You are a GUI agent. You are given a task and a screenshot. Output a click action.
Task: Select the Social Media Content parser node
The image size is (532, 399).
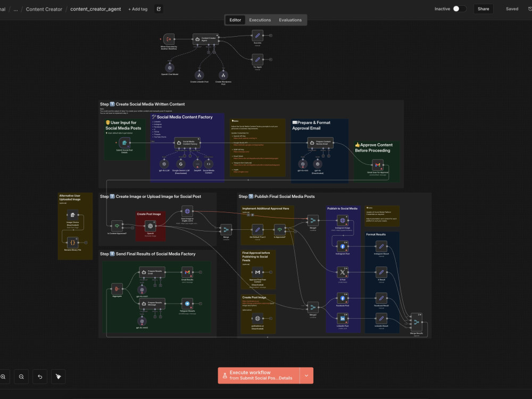coord(209,164)
